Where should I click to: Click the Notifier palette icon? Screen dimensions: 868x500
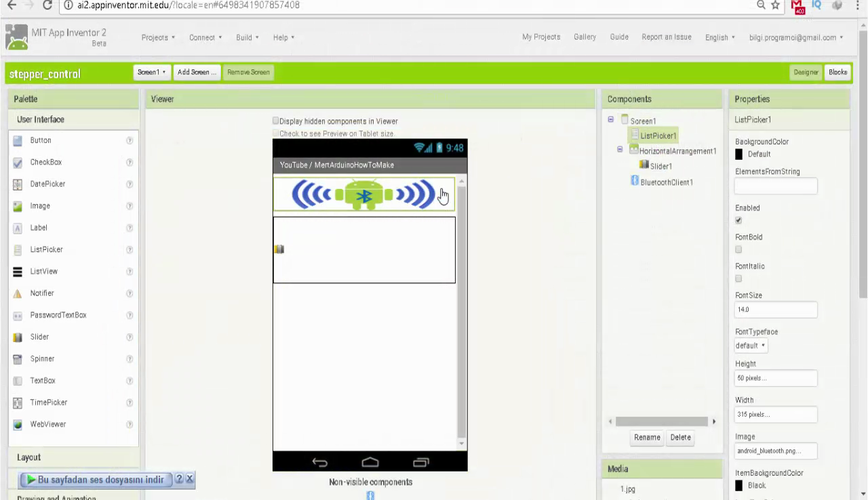click(18, 293)
